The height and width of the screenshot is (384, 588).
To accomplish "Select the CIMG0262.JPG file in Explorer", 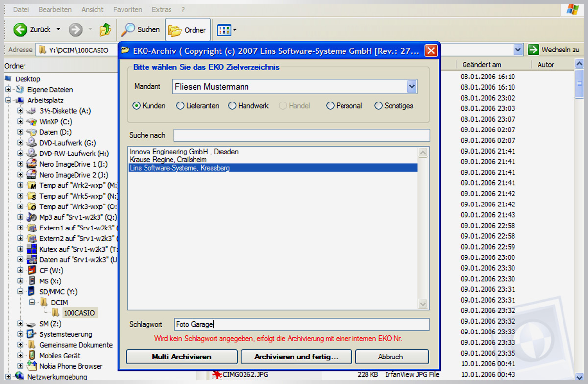I will point(245,375).
